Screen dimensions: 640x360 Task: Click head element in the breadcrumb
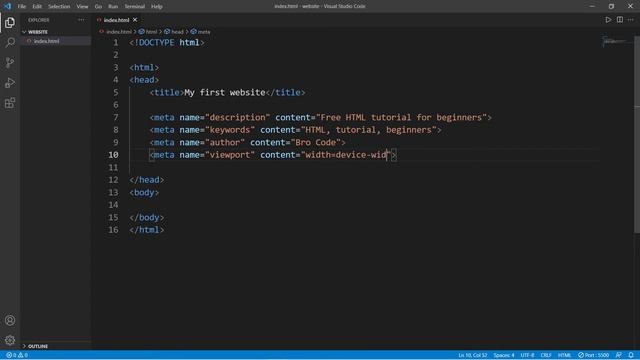(x=177, y=32)
